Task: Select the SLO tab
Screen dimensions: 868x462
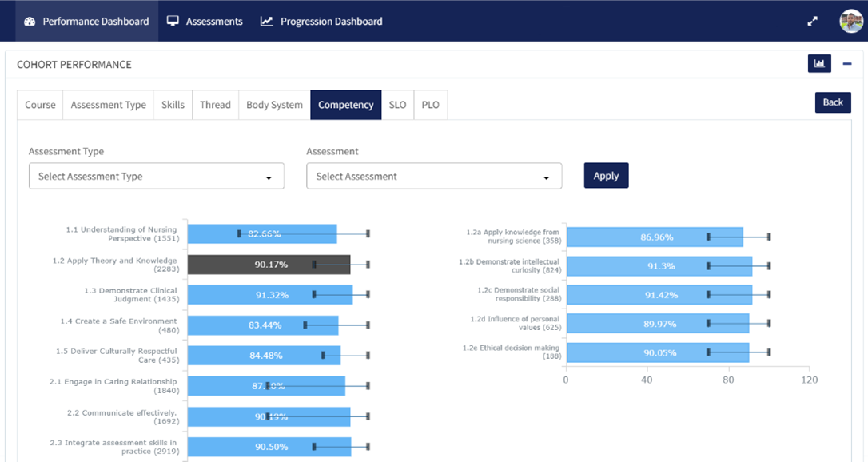Action: 397,105
